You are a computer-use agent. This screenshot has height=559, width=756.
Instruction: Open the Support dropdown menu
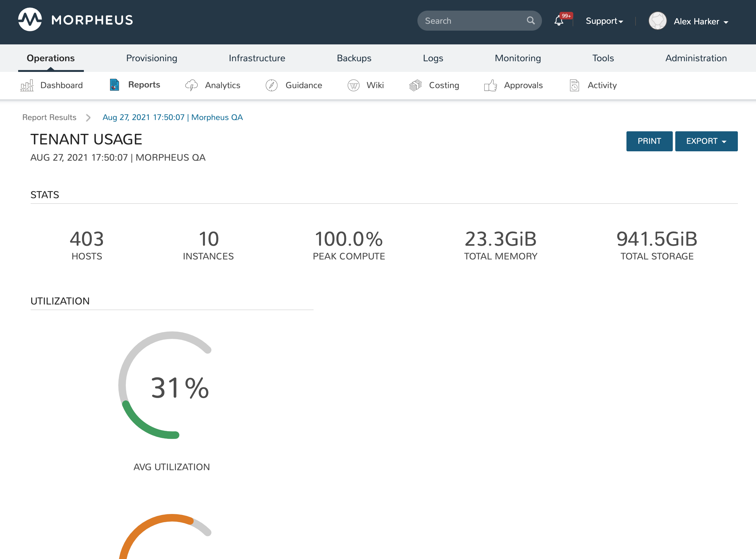[x=604, y=21]
